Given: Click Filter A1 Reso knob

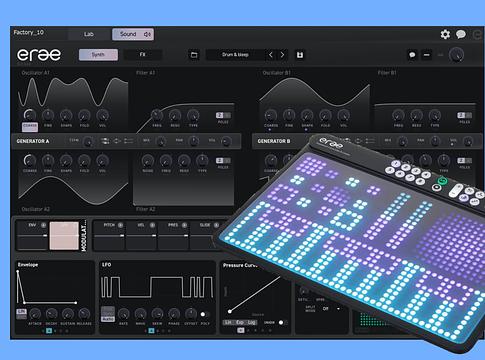Looking at the screenshot, I should (x=175, y=116).
